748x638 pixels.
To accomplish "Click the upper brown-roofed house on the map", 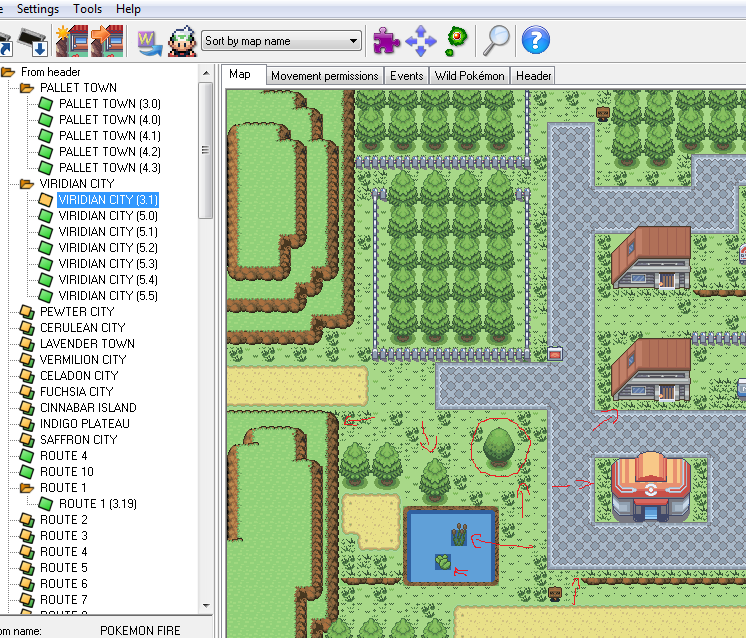I will (x=651, y=258).
